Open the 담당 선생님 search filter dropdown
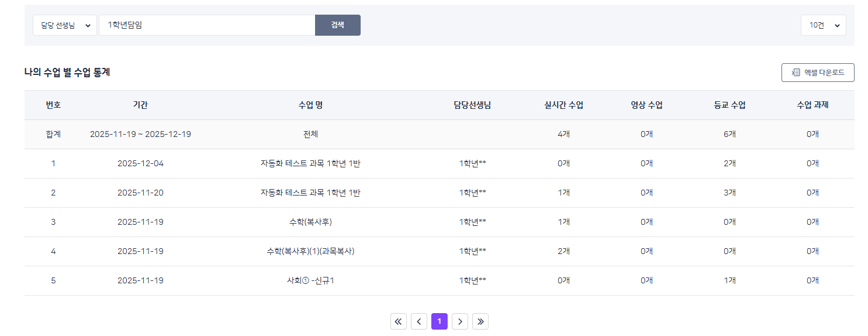Screen dimensions: 868x336 (65, 25)
